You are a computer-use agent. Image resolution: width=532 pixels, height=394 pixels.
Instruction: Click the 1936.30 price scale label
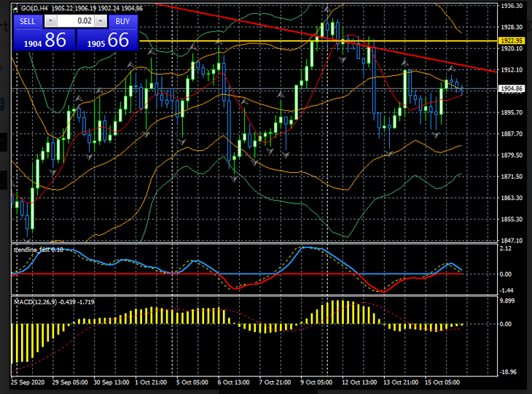point(512,6)
